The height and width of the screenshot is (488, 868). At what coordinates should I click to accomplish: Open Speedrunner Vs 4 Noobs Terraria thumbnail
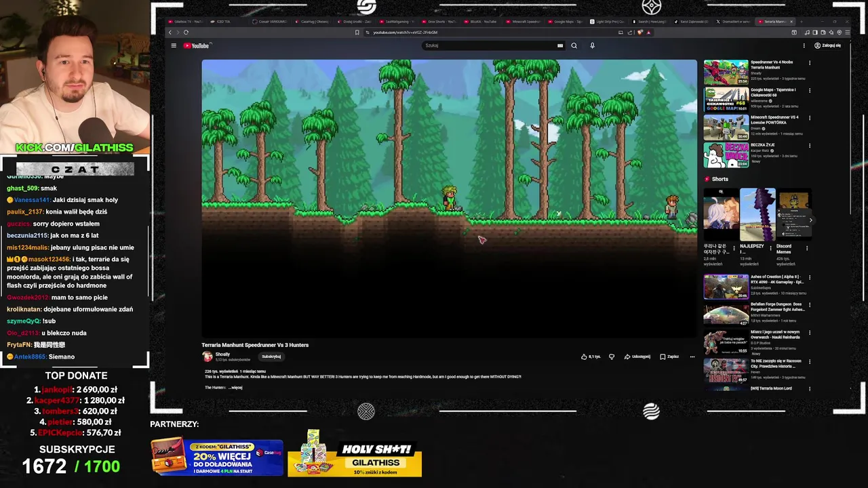(x=726, y=73)
